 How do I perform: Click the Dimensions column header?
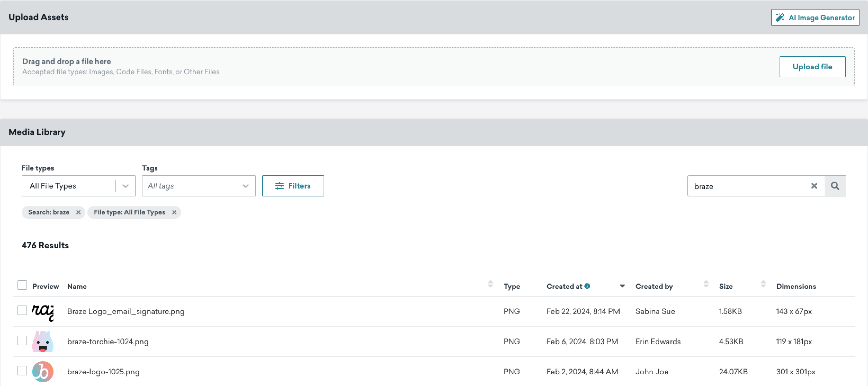796,286
